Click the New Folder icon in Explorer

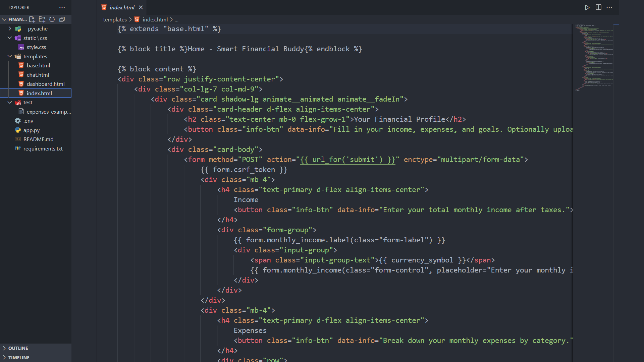point(42,19)
